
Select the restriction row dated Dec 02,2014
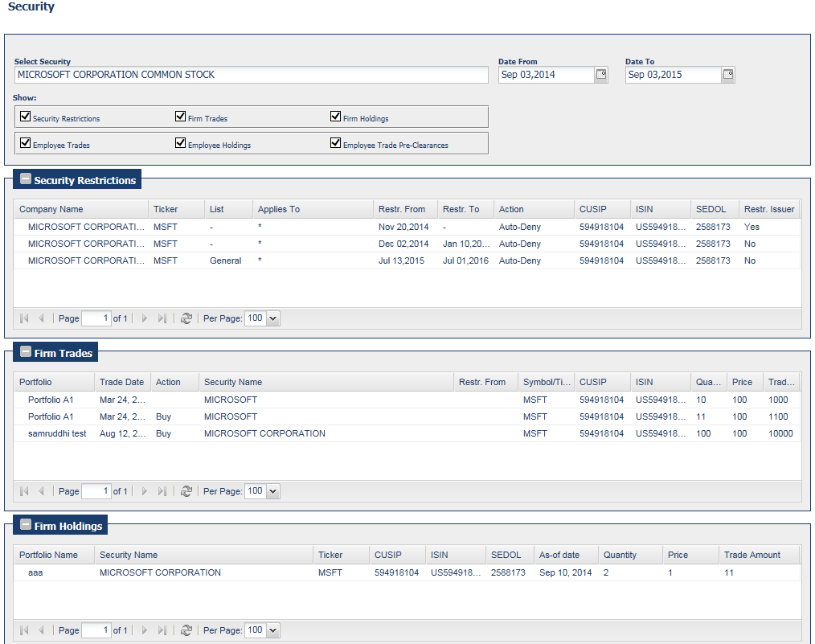(407, 244)
